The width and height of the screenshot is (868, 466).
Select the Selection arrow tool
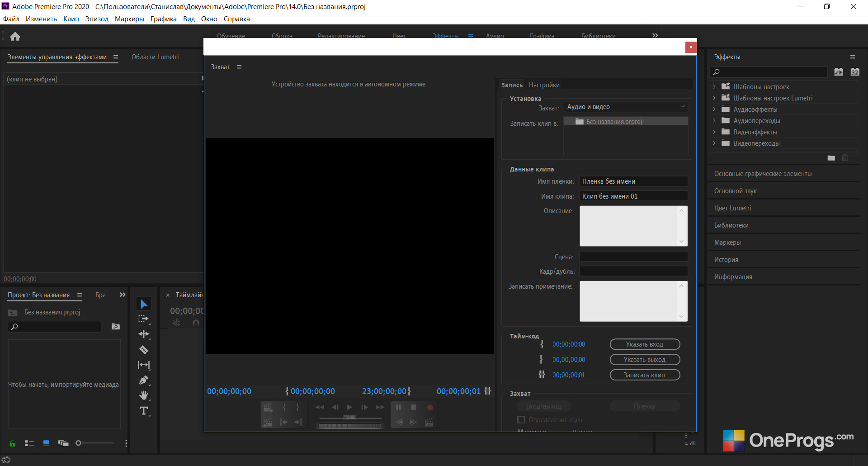tap(144, 304)
